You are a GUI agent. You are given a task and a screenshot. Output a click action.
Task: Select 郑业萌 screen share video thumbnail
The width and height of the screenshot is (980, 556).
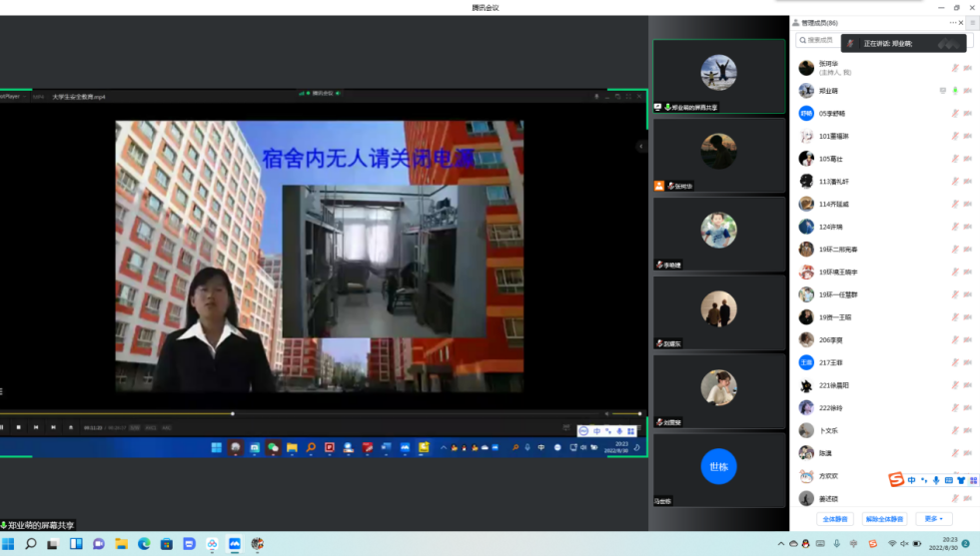tap(718, 76)
